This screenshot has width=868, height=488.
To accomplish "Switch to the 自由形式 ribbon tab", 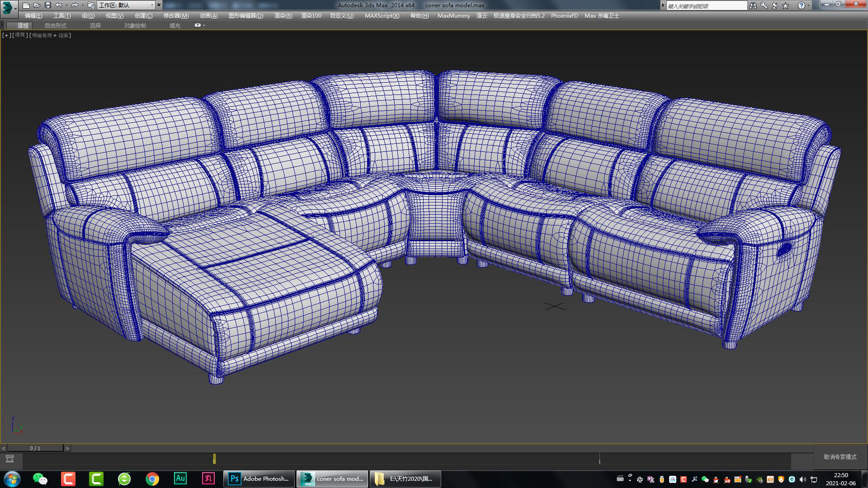I will click(x=55, y=25).
